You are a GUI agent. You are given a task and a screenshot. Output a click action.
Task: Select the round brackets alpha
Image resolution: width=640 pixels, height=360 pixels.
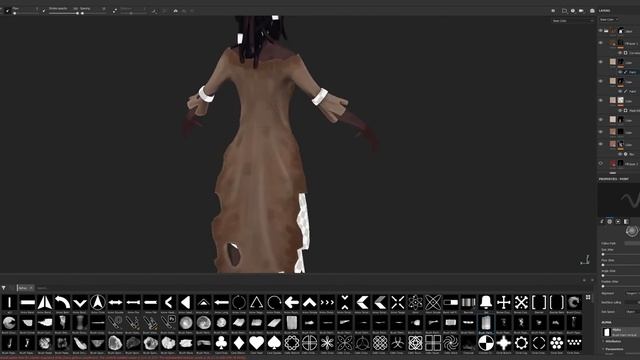coord(556,302)
